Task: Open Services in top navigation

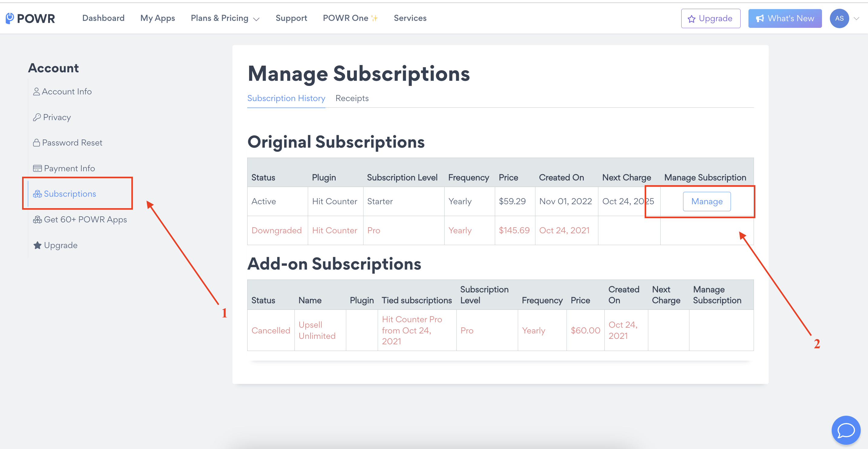Action: point(410,18)
